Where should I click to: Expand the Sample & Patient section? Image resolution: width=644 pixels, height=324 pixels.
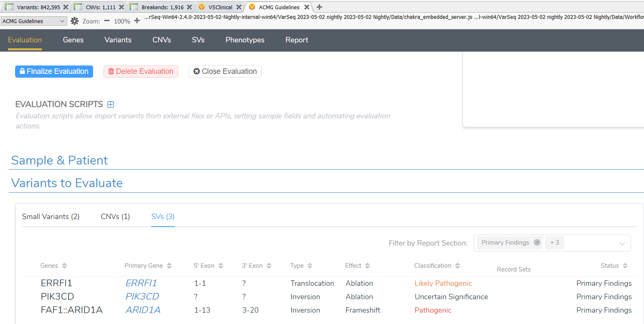point(60,160)
